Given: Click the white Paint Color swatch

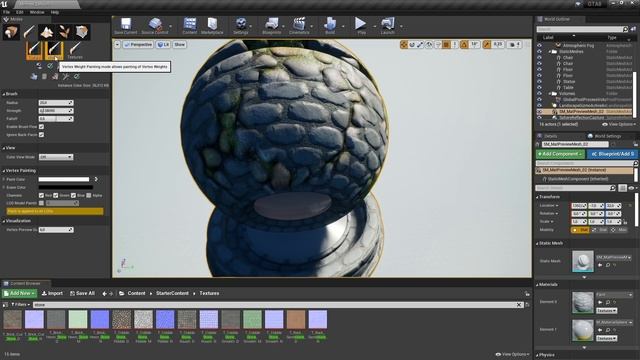Looking at the screenshot, I should (x=64, y=179).
